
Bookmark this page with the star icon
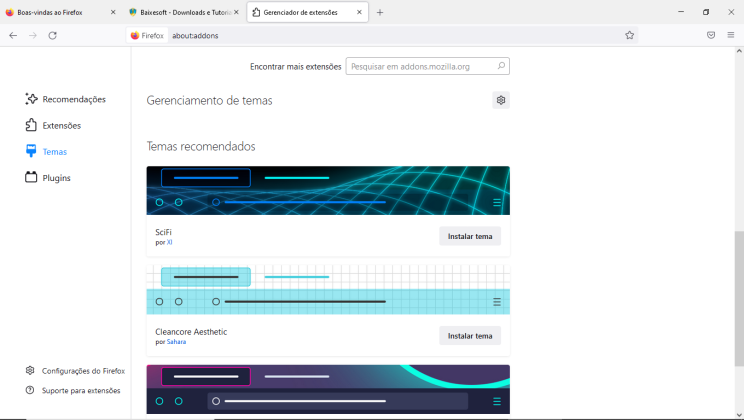click(x=629, y=35)
